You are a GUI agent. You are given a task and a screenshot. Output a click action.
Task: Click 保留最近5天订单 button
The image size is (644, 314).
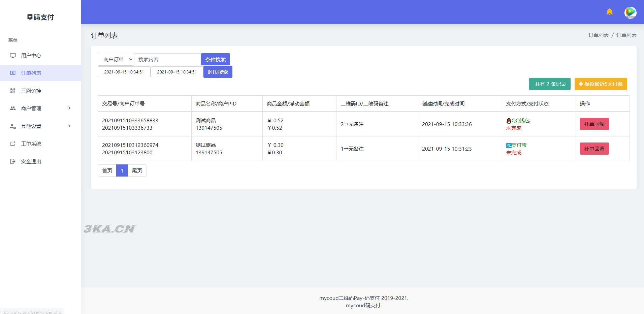pyautogui.click(x=601, y=84)
